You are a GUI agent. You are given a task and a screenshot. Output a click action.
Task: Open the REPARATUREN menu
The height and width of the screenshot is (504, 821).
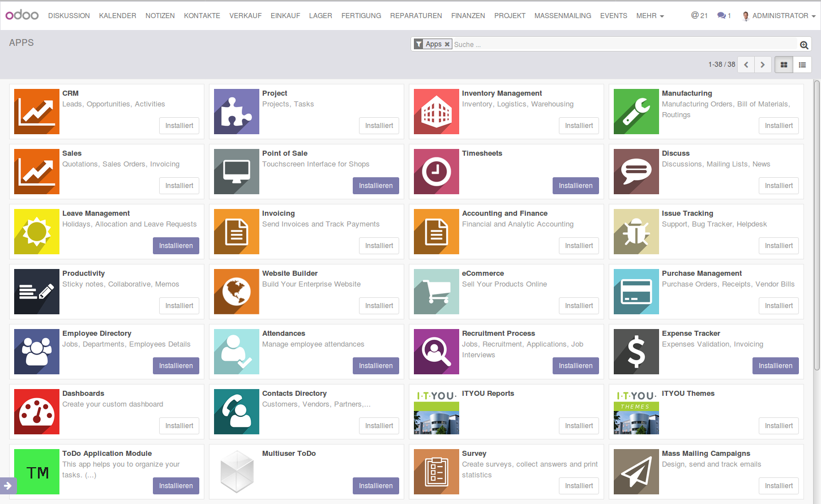[416, 16]
